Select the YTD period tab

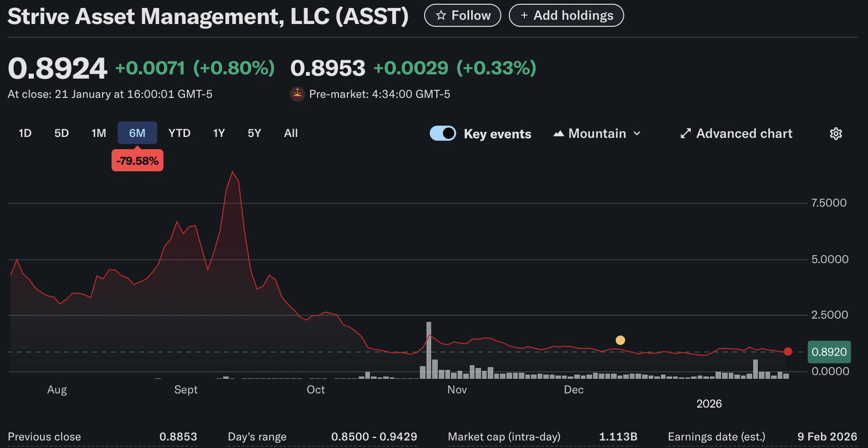179,133
